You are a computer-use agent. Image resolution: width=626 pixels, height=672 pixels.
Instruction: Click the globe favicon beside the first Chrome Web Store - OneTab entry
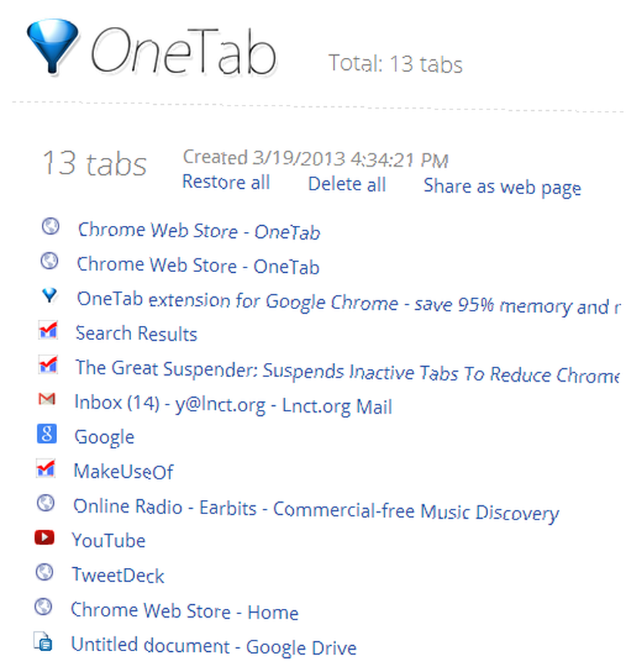click(x=50, y=226)
